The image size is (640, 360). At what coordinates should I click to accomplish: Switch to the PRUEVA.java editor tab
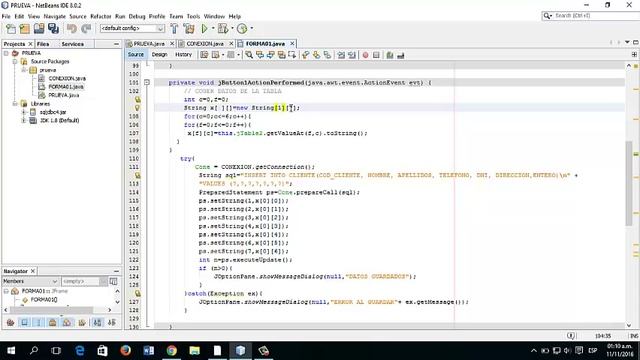[149, 44]
